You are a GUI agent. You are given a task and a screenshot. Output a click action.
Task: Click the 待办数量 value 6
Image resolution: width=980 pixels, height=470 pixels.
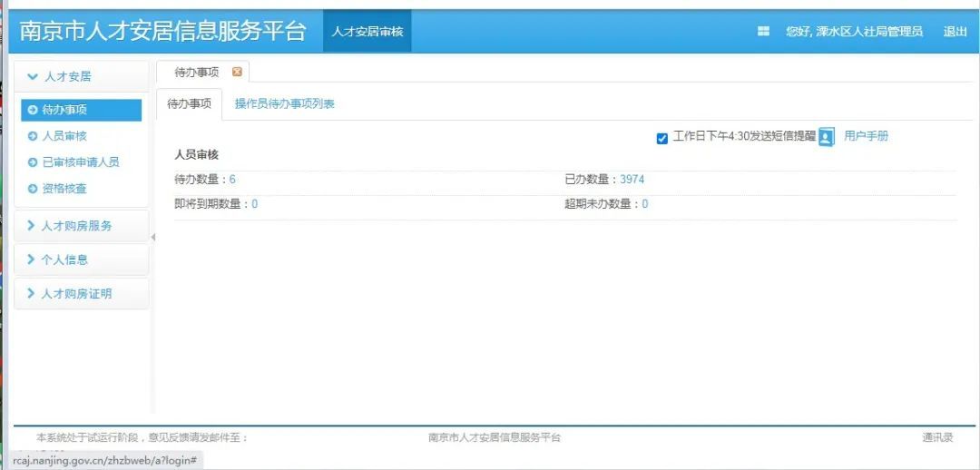point(232,180)
